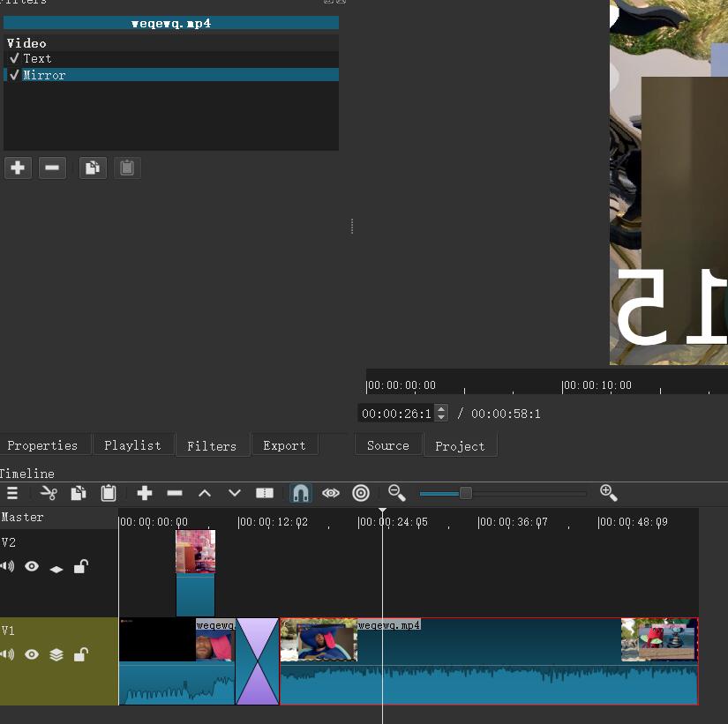Remove selected filter with minus button

coord(52,168)
